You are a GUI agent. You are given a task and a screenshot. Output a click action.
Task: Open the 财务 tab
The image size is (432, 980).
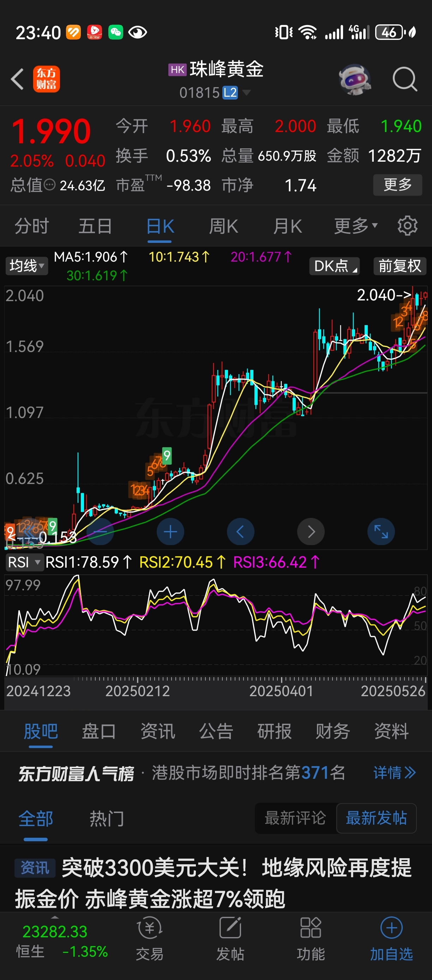(x=332, y=731)
